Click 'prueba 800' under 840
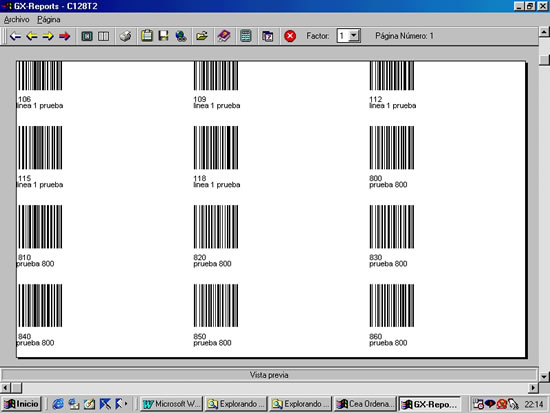 35,343
